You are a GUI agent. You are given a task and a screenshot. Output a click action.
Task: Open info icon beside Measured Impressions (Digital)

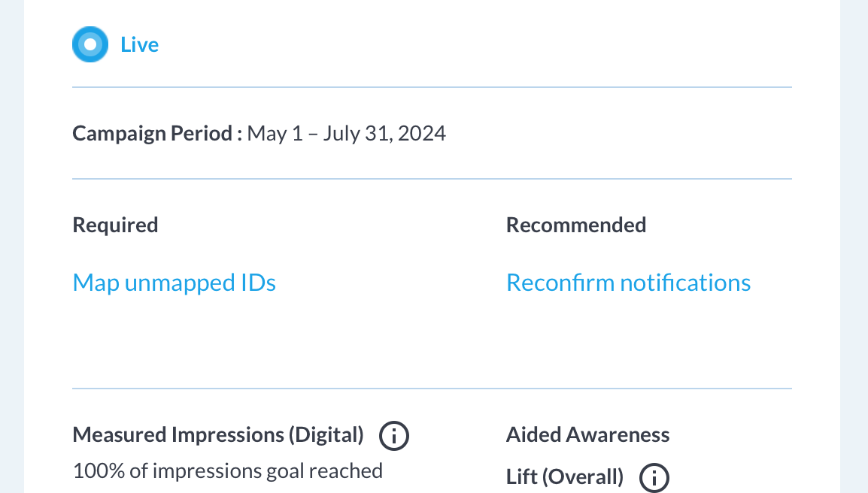(x=394, y=435)
